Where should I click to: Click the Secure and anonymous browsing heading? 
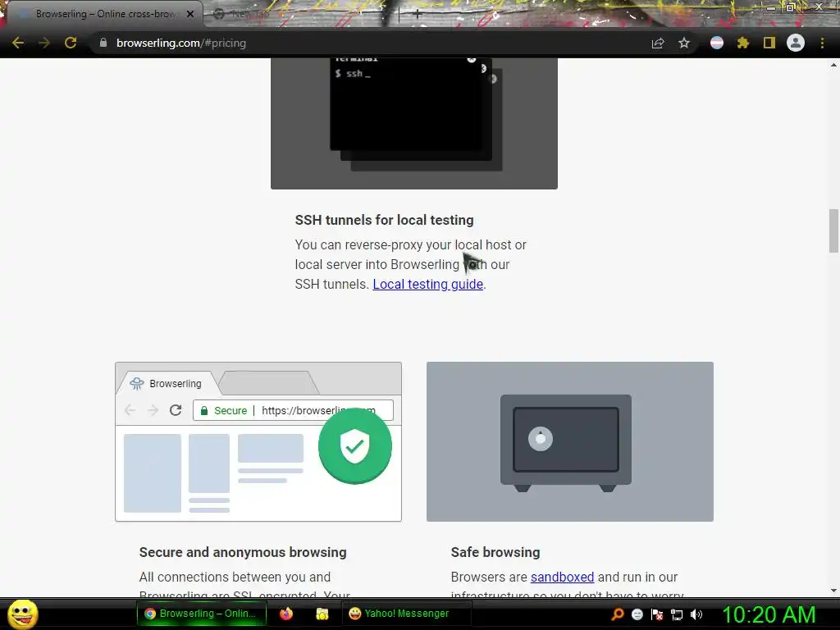(x=243, y=552)
